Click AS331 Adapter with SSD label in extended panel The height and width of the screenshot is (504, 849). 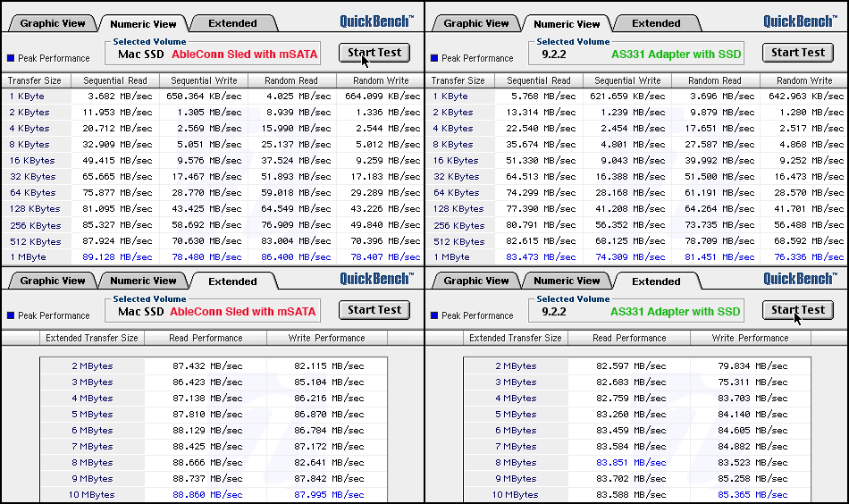(x=676, y=311)
